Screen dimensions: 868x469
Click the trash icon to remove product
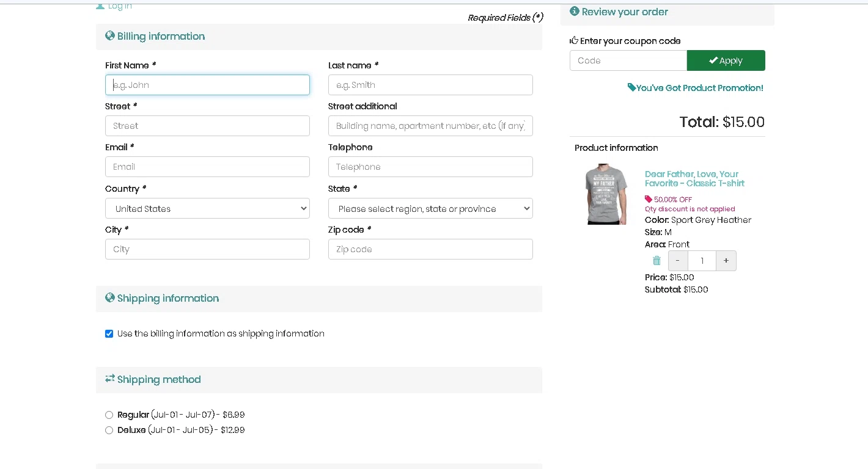657,261
